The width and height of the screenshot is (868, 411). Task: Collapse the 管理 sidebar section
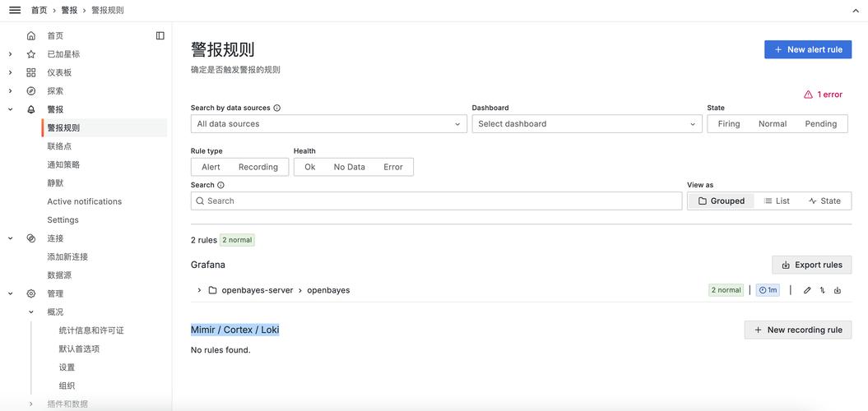(x=11, y=293)
